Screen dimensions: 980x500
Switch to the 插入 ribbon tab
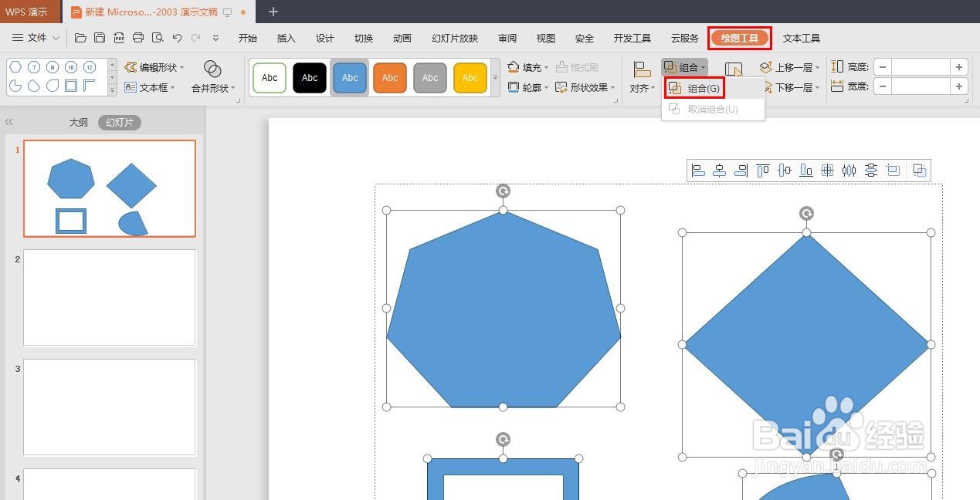(286, 38)
